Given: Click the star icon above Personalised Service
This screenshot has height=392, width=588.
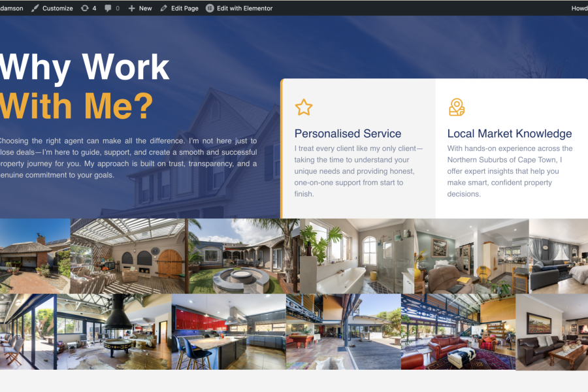Looking at the screenshot, I should (x=303, y=107).
